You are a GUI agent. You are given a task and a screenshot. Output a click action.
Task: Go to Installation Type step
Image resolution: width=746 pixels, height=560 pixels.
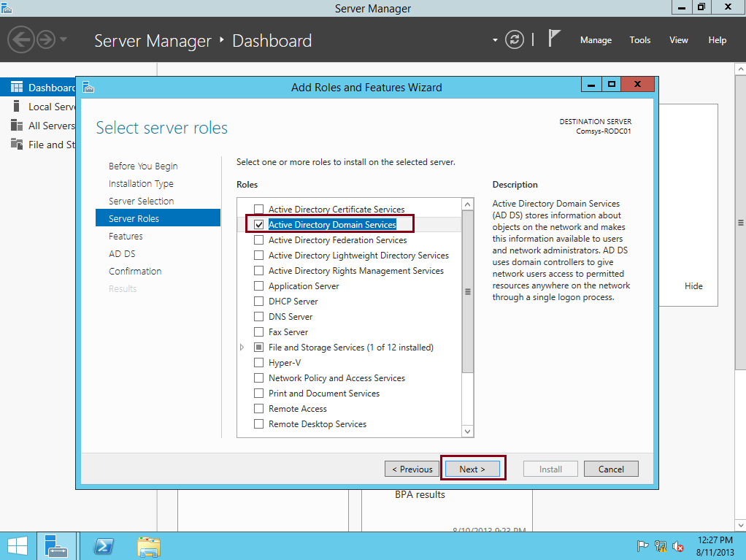point(141,184)
